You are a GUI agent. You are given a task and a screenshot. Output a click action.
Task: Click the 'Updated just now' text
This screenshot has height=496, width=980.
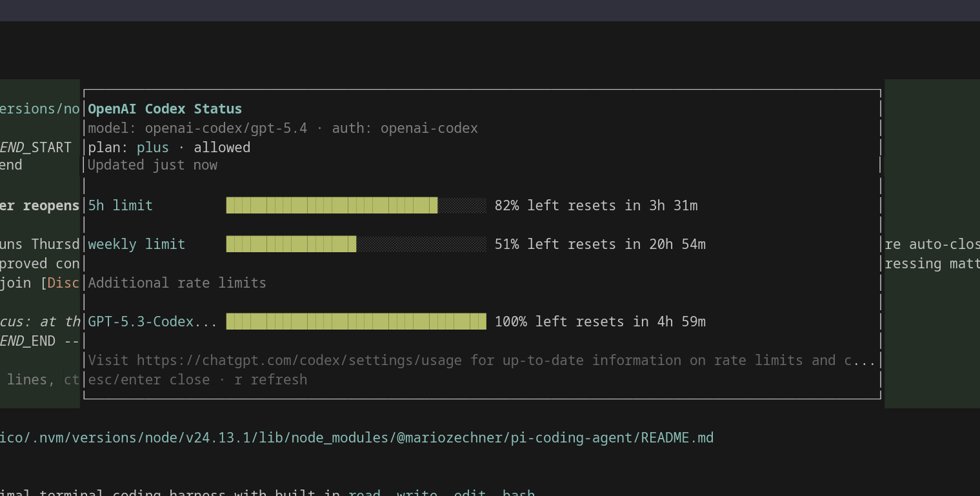click(152, 165)
